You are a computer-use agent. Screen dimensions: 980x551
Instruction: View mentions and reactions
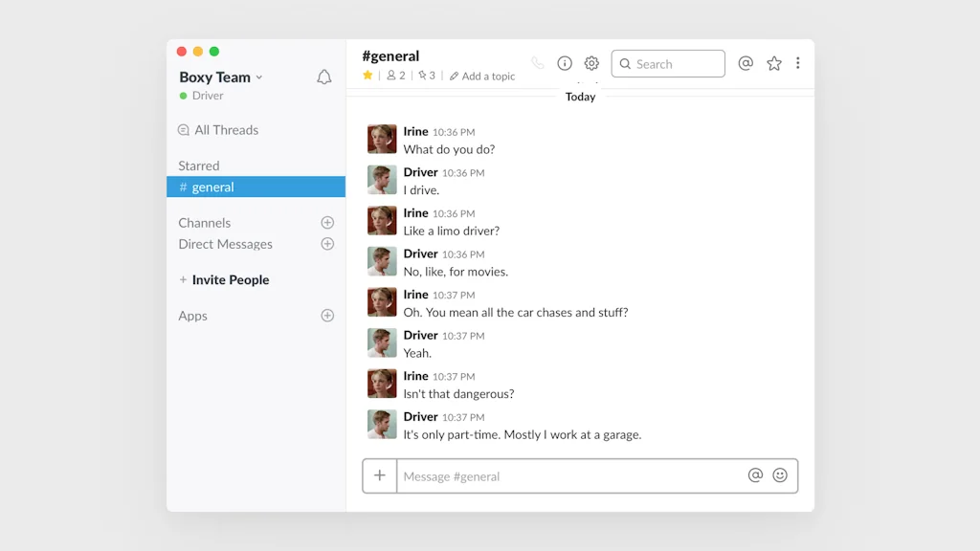(x=746, y=63)
